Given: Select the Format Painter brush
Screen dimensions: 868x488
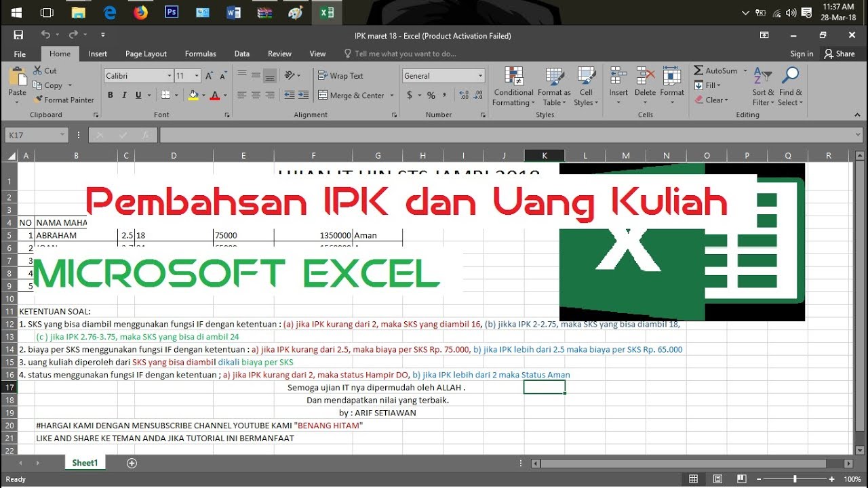Looking at the screenshot, I should 64,100.
